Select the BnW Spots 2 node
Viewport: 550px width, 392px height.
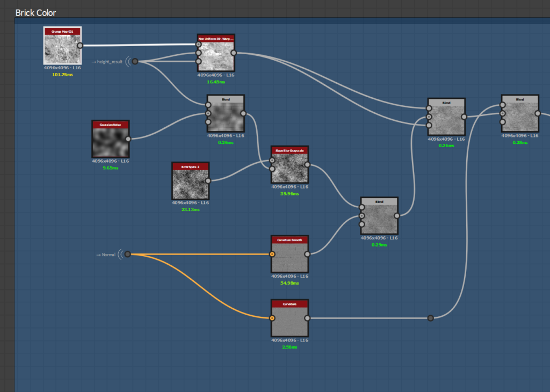coord(191,181)
